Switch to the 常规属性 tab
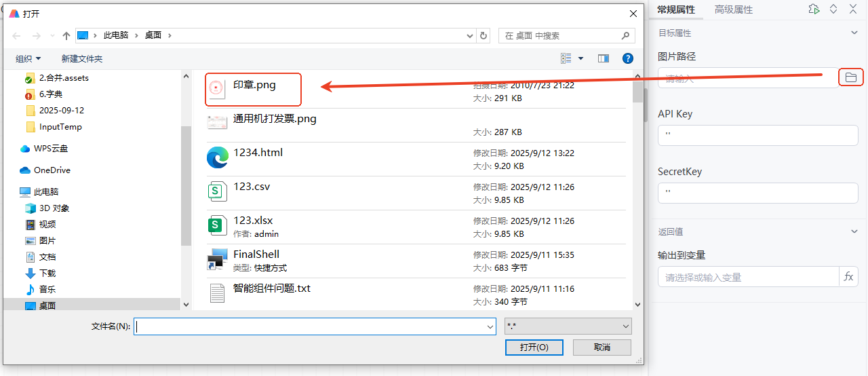Screen dimensions: 868x376 click(676, 10)
